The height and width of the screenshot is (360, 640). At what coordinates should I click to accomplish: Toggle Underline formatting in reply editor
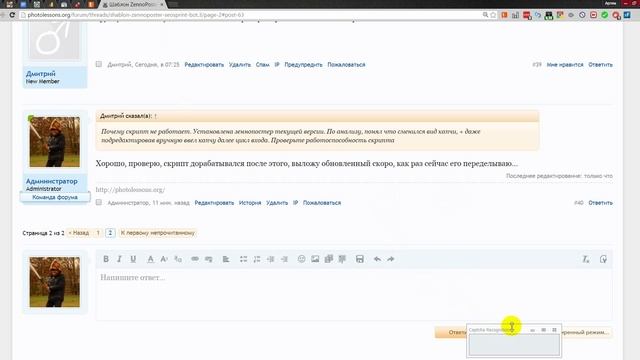(133, 259)
